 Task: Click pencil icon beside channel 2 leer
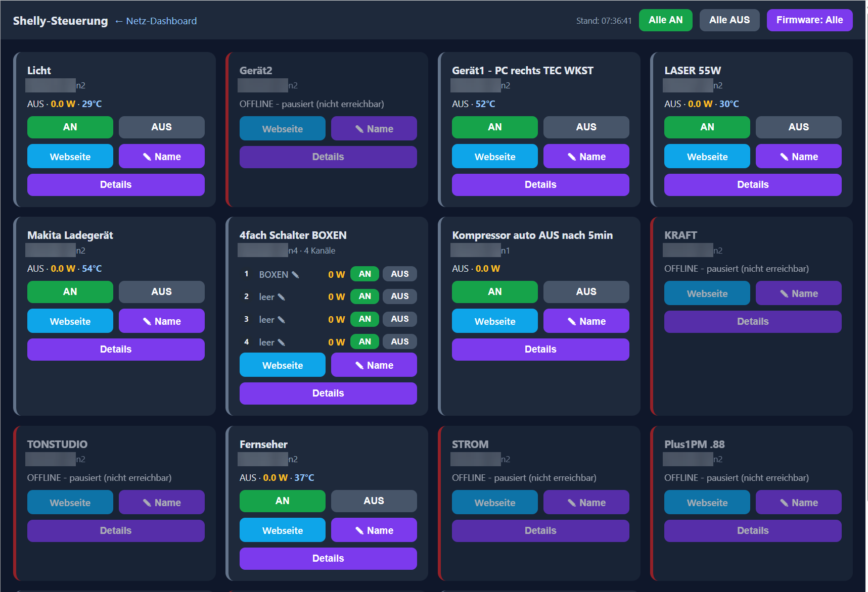(x=282, y=297)
